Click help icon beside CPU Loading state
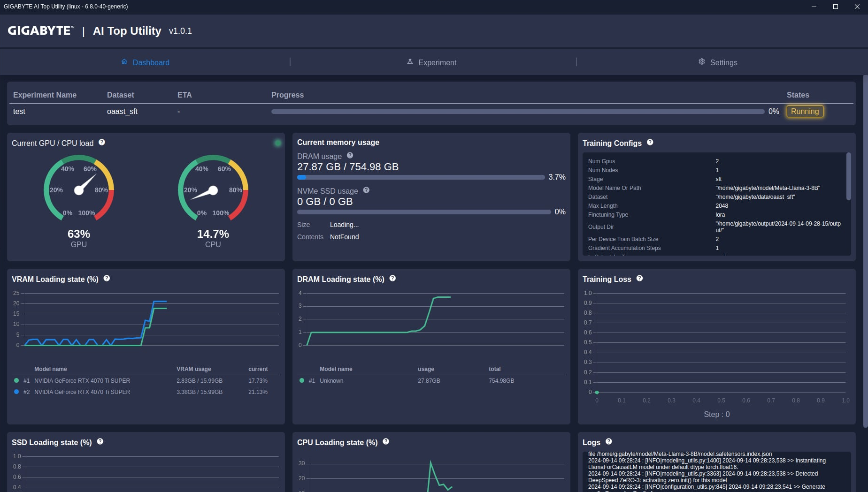This screenshot has height=492, width=868. [x=386, y=441]
